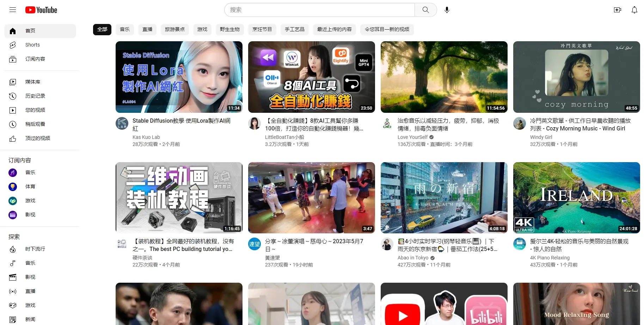Open the Kas Kuo Lab channel link

click(x=146, y=137)
